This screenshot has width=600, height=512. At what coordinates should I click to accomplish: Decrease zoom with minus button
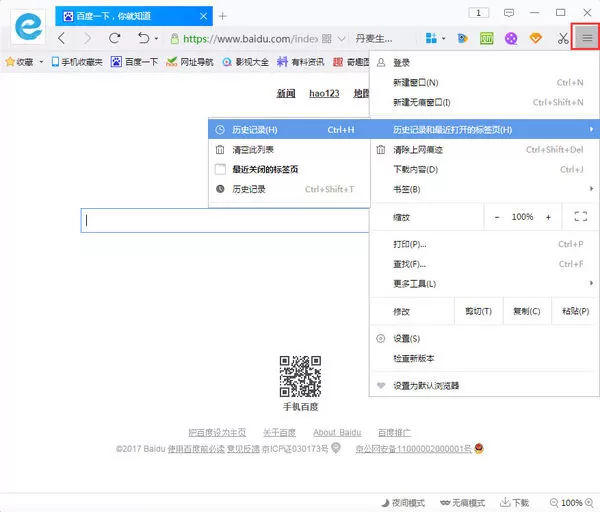click(x=497, y=217)
